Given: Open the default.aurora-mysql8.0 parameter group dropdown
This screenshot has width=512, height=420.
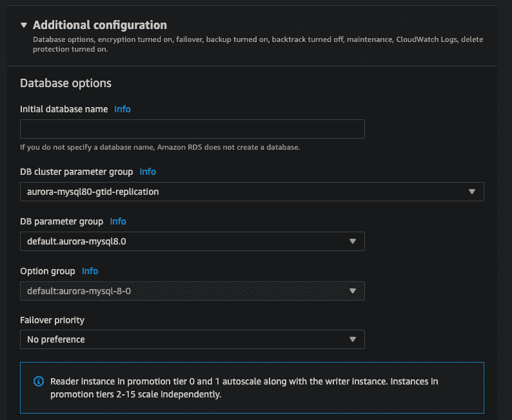Looking at the screenshot, I should (x=192, y=241).
